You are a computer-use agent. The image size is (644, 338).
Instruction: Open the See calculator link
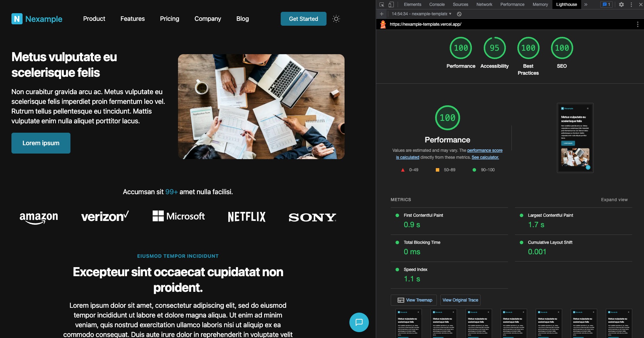(x=485, y=157)
